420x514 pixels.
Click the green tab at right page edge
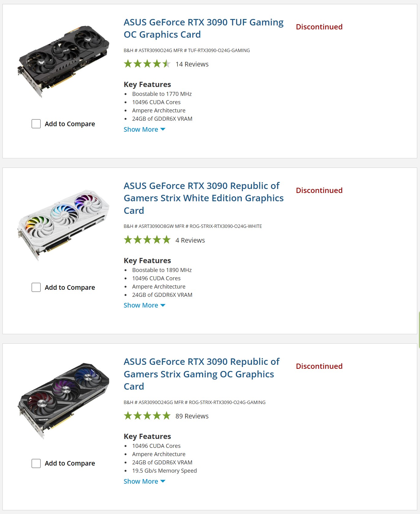(x=419, y=330)
